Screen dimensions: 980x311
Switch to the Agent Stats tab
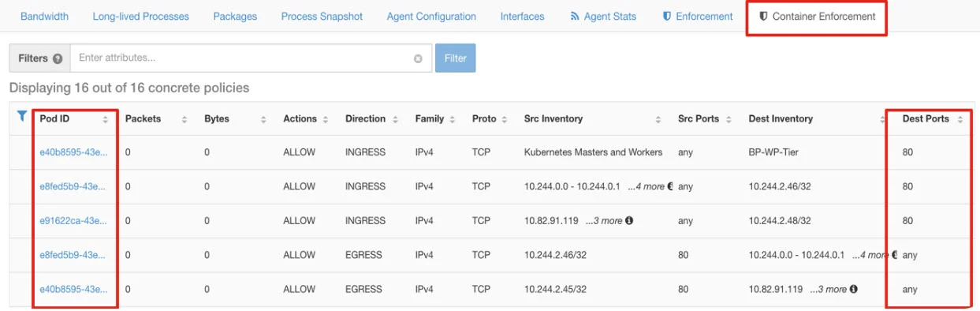coord(603,16)
